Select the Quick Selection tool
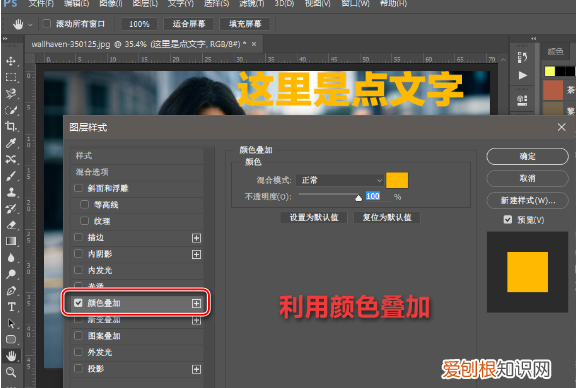576x388 pixels. [11, 110]
